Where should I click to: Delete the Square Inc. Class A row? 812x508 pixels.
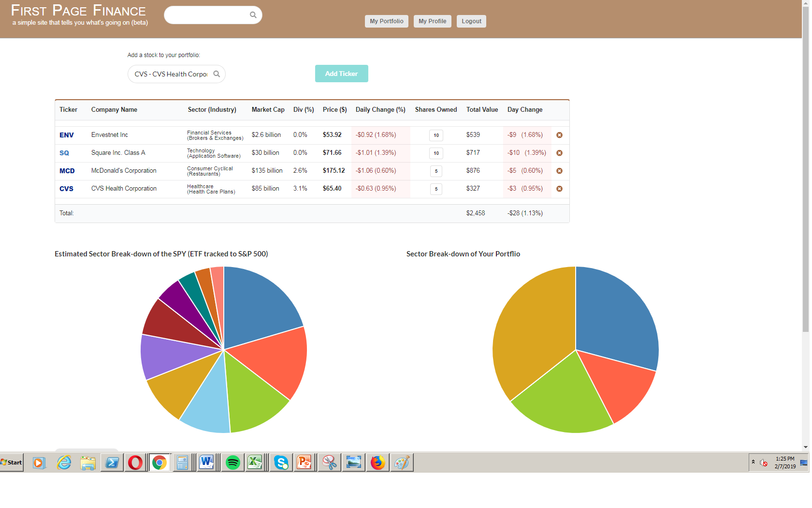pos(559,153)
